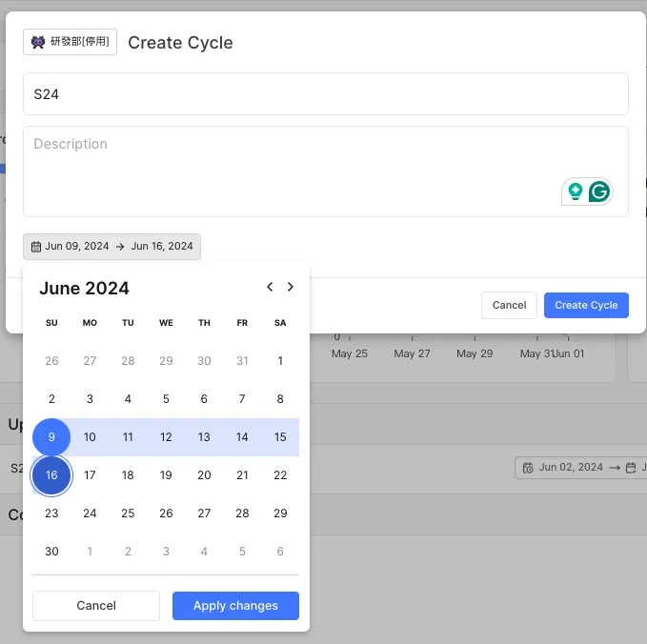
Task: Select June 16 end date
Action: click(x=51, y=475)
